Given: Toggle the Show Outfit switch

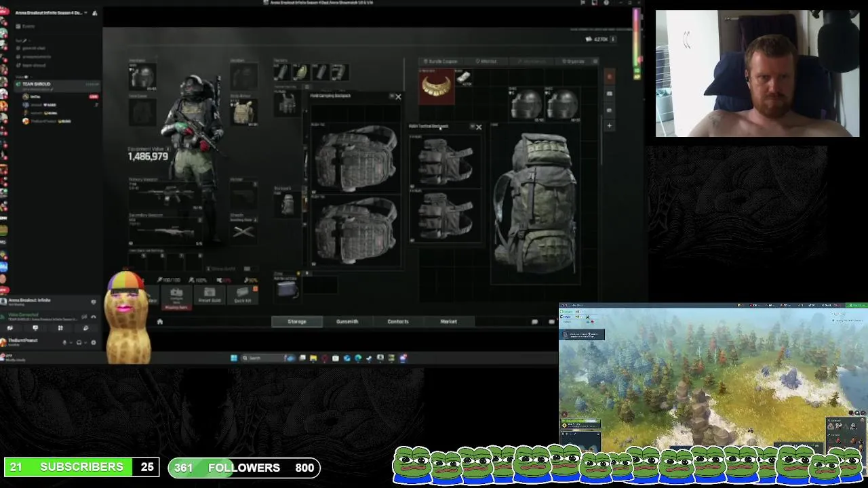Looking at the screenshot, I should 247,269.
